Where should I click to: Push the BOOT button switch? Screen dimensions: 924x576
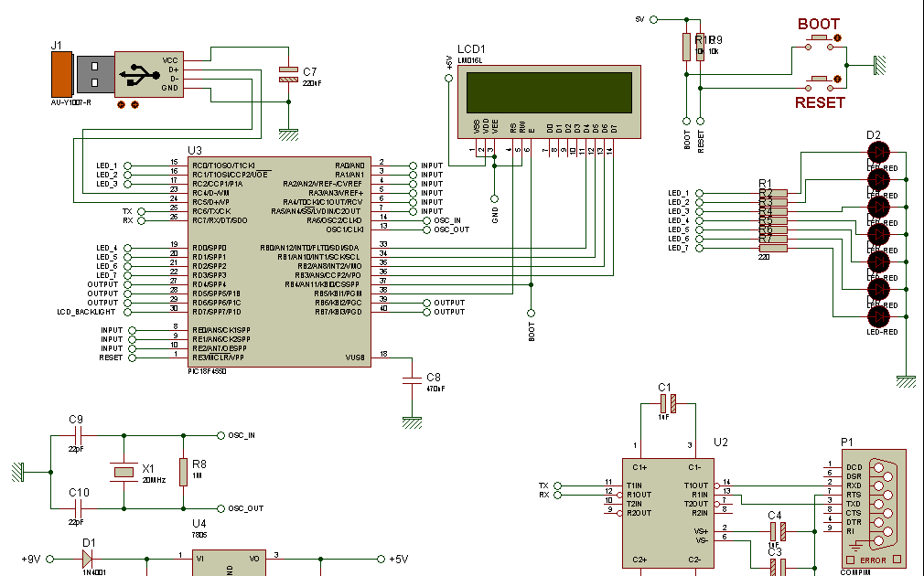[x=819, y=42]
